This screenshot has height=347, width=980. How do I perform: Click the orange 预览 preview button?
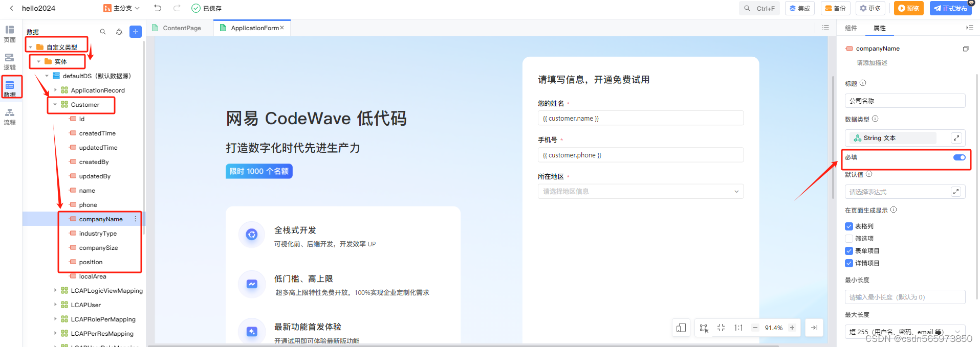pos(908,8)
